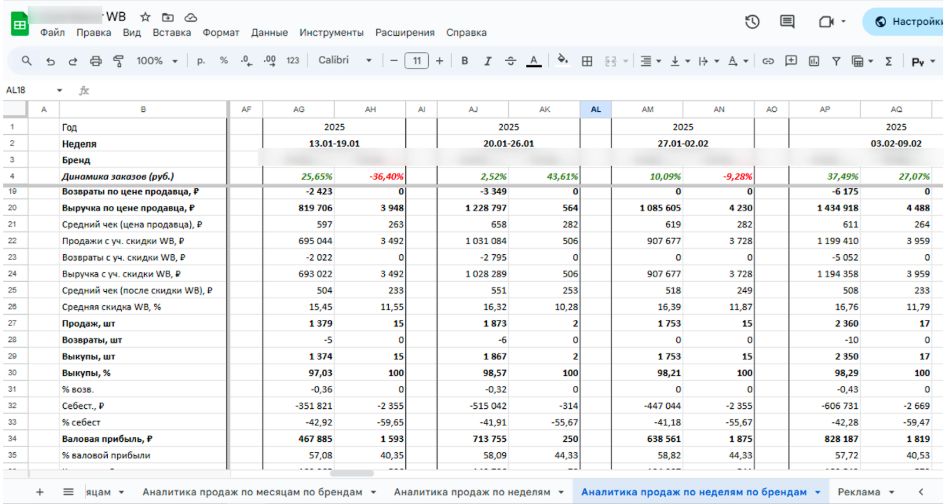Image resolution: width=946 pixels, height=504 pixels.
Task: Format as currency (р.)
Action: point(201,60)
